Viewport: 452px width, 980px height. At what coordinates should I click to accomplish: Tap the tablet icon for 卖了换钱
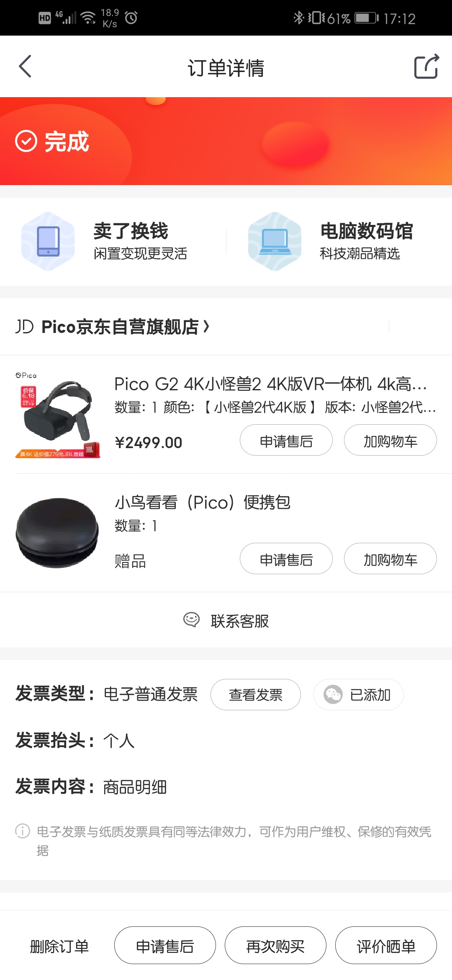48,241
